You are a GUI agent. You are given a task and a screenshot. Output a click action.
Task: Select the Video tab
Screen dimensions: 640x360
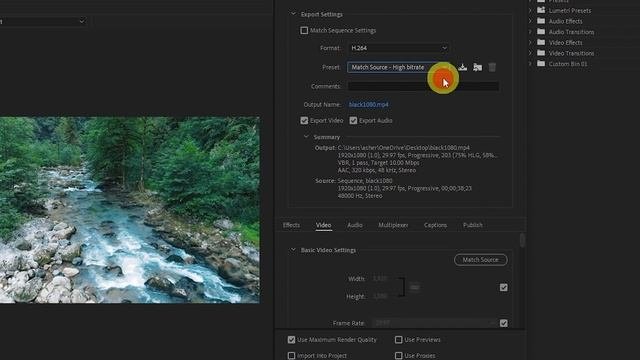[x=323, y=225]
